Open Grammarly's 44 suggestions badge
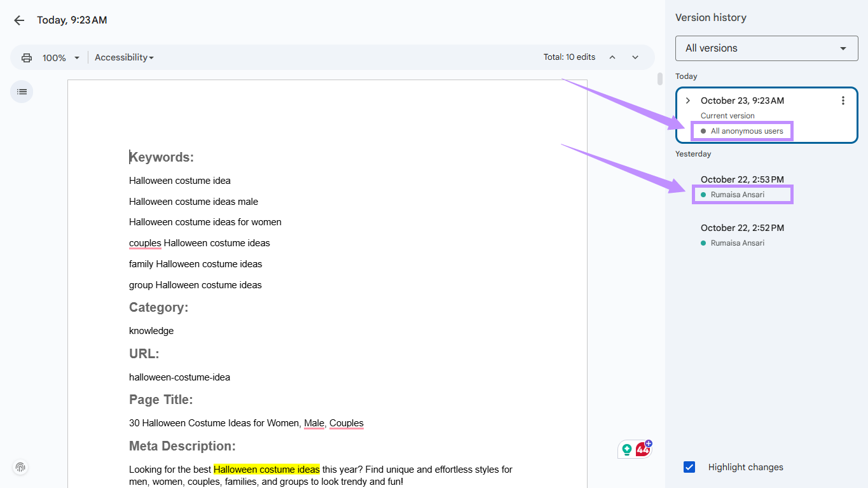 coord(641,449)
